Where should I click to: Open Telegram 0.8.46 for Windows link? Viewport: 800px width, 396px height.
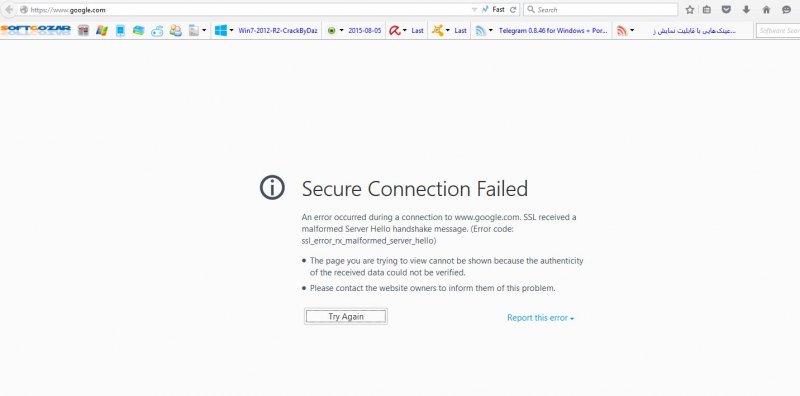click(553, 31)
